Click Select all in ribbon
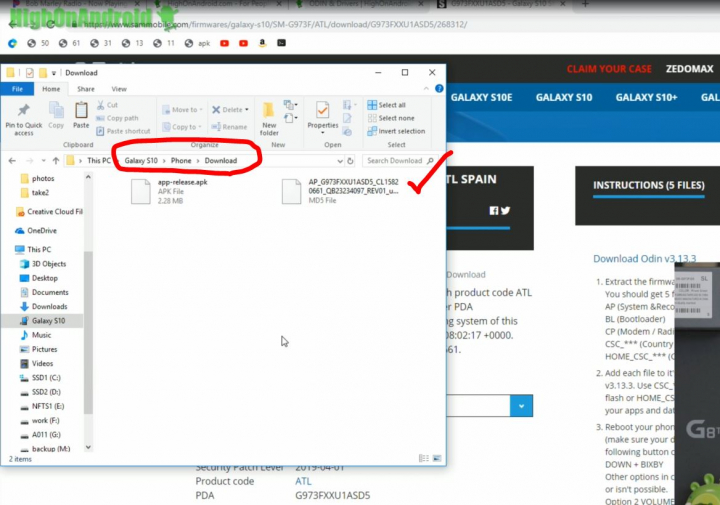Viewport: 720px width, 505px height. pyautogui.click(x=387, y=105)
